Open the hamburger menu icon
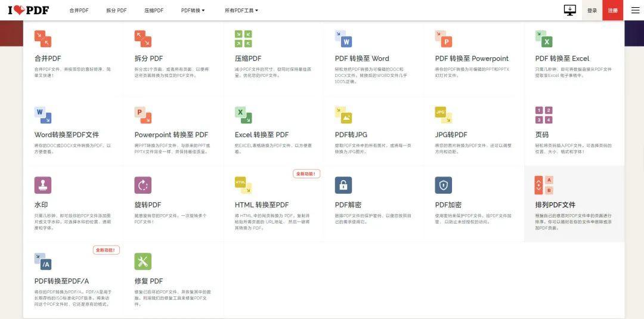Viewport: 644px width, 319px height. 636,10
